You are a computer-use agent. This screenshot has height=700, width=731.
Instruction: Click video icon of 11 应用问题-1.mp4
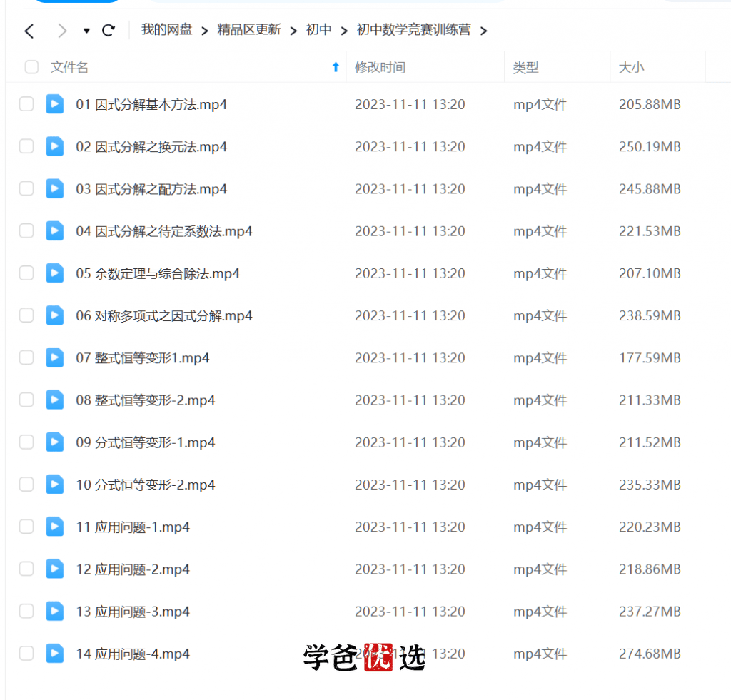click(55, 527)
